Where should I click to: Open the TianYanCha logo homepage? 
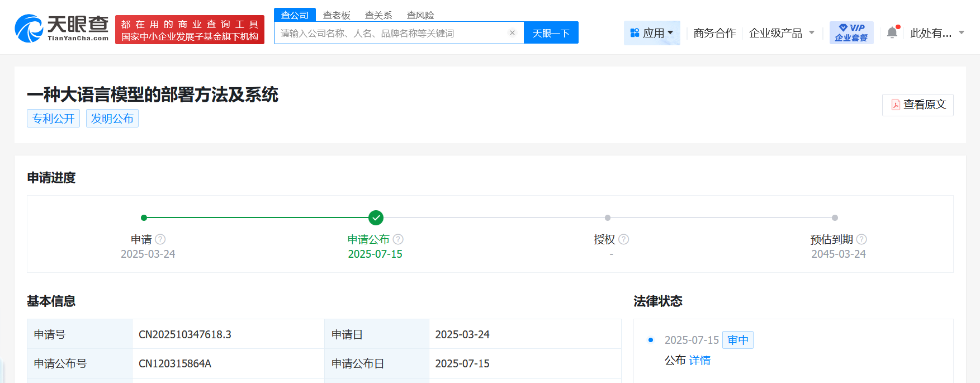point(61,29)
